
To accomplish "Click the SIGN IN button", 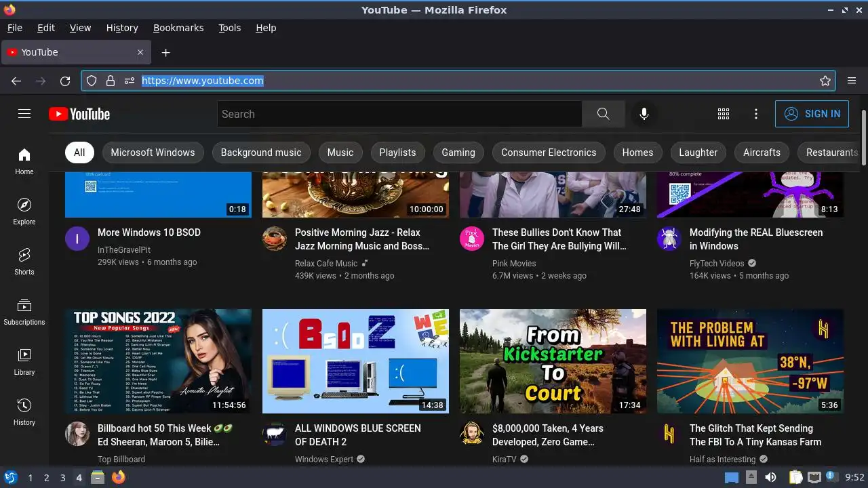I will click(812, 114).
